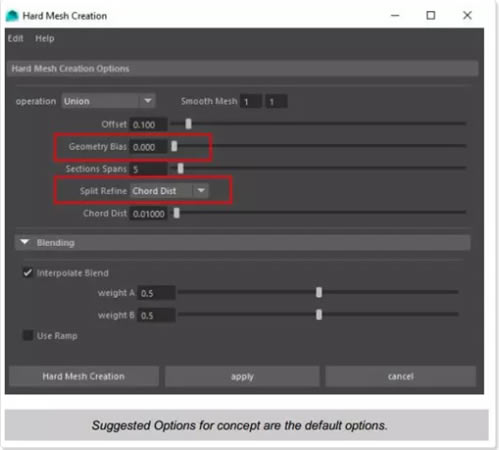
Task: Click the Offset slider handle
Action: [x=188, y=124]
